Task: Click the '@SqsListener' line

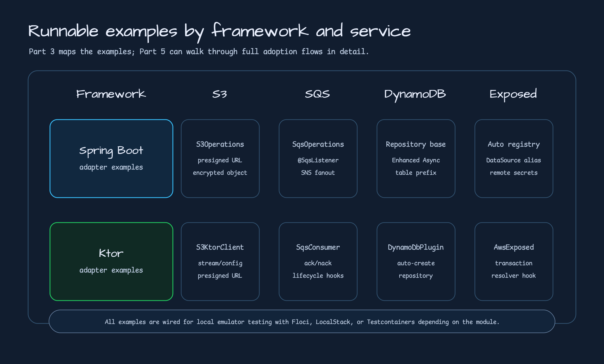Action: (x=318, y=160)
